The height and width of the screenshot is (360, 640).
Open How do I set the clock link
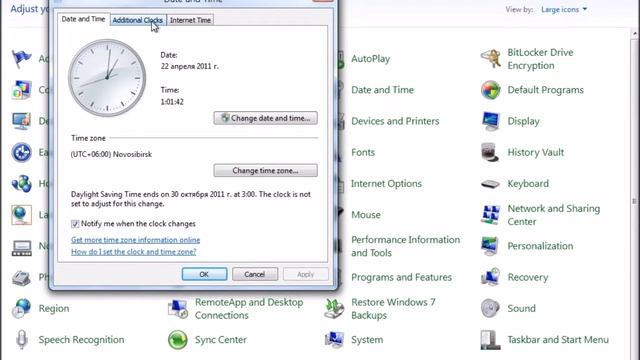pyautogui.click(x=133, y=252)
